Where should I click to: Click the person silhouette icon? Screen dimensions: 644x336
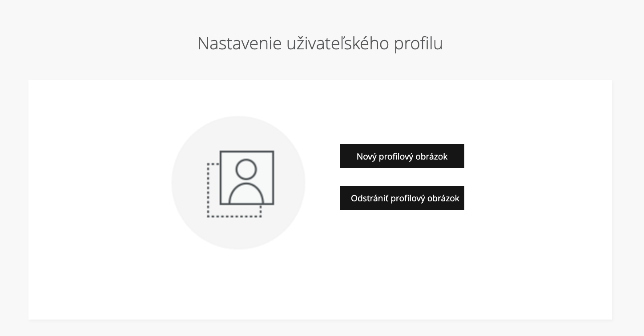(x=246, y=181)
